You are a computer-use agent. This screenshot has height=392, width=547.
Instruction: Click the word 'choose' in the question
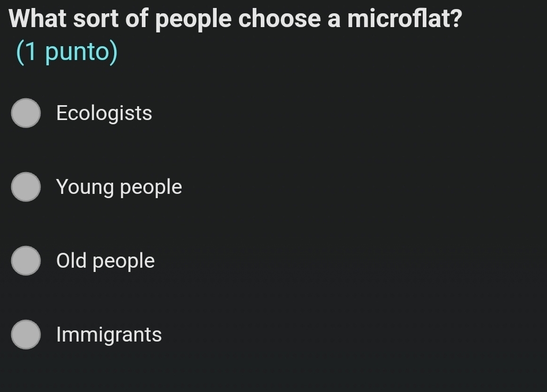coord(279,19)
